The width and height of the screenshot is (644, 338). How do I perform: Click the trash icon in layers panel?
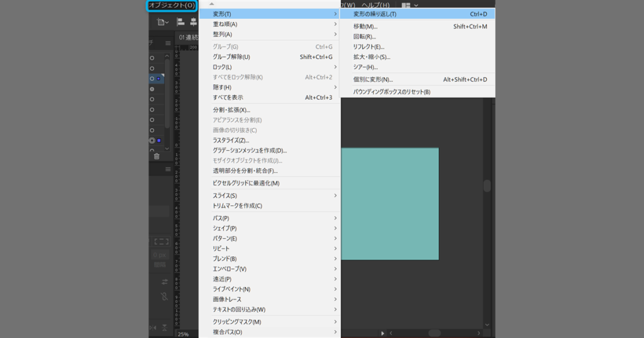pos(157,156)
